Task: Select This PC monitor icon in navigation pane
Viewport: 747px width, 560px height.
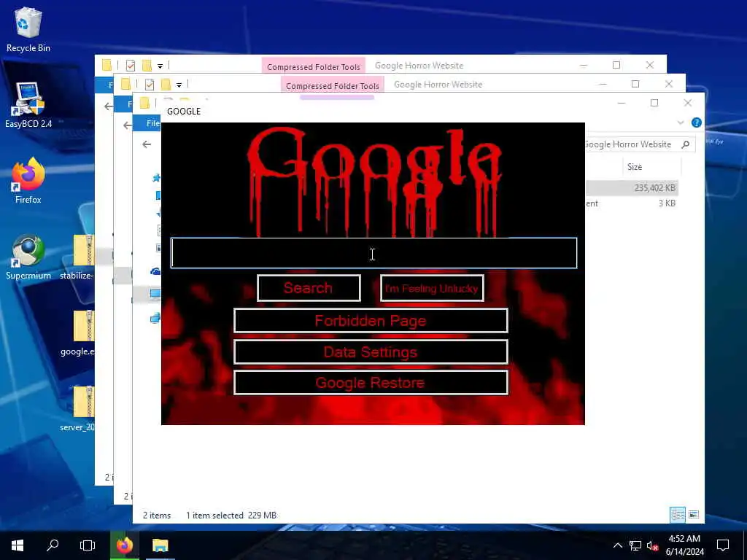Action: (x=156, y=294)
